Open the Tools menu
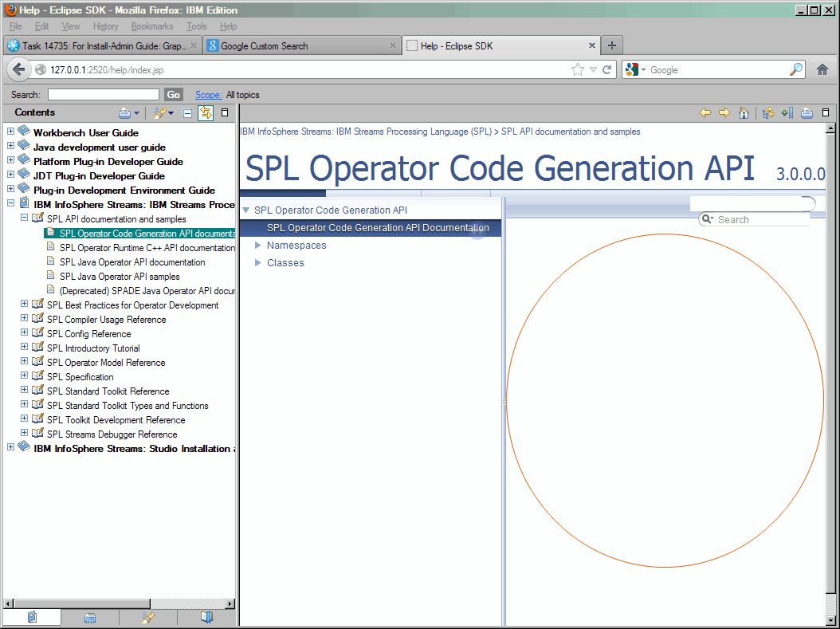Image resolution: width=840 pixels, height=629 pixels. [196, 26]
